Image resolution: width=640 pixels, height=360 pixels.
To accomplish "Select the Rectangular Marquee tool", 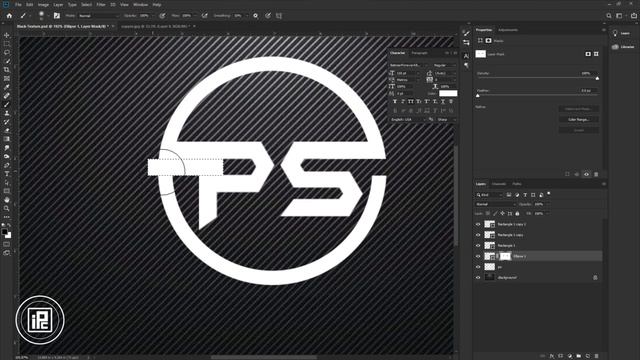I will tap(7, 44).
